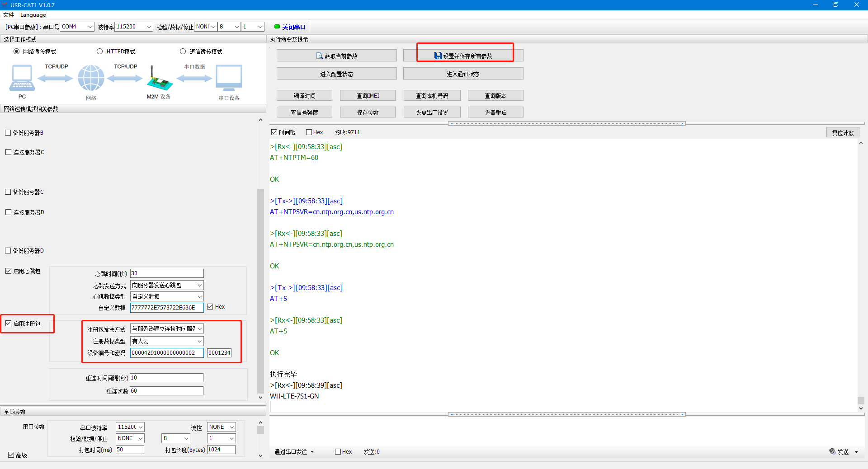Click 复位计数 button
This screenshot has width=868, height=469.
[843, 132]
